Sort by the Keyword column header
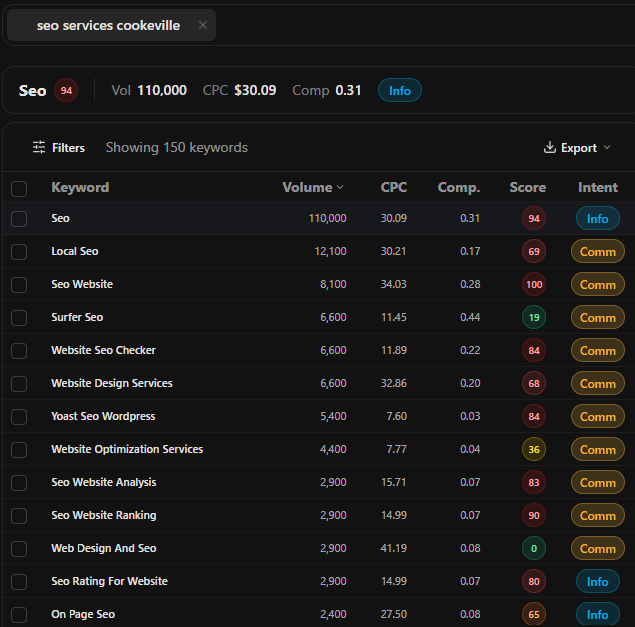This screenshot has width=635, height=627. click(80, 187)
